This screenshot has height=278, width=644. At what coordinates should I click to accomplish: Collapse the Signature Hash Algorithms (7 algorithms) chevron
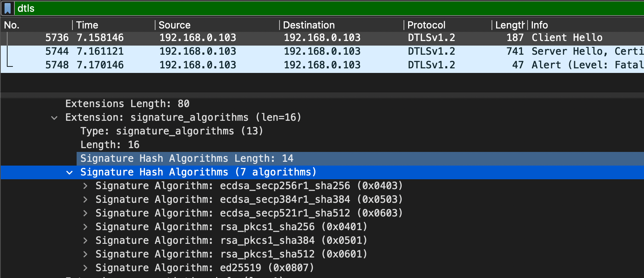coord(69,172)
